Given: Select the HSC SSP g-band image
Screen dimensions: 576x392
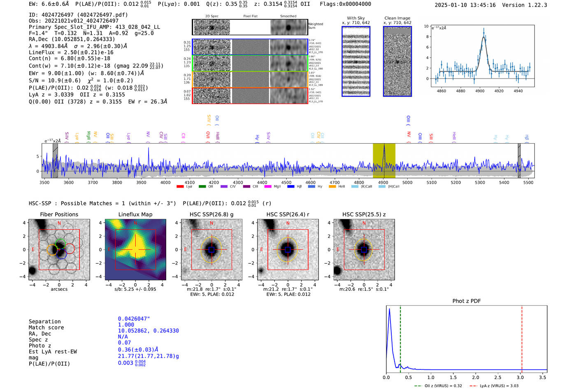Looking at the screenshot, I should point(211,250).
